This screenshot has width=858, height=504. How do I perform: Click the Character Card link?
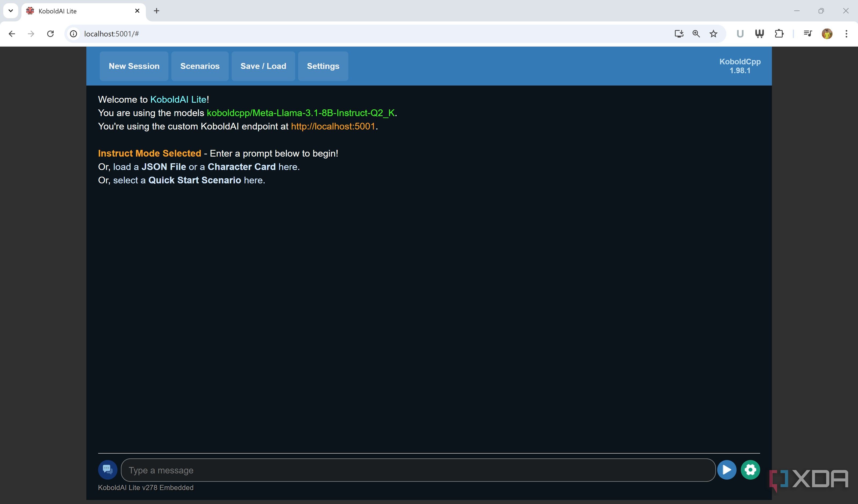click(x=242, y=167)
